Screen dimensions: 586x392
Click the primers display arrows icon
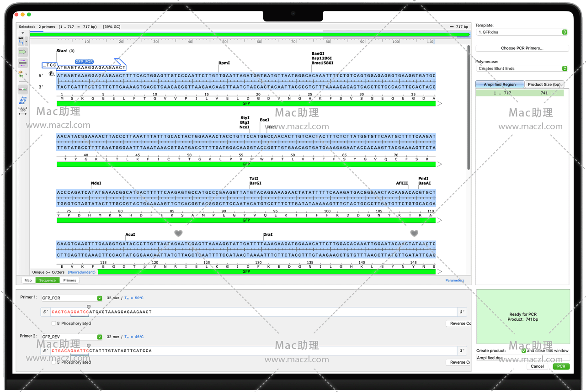click(21, 74)
